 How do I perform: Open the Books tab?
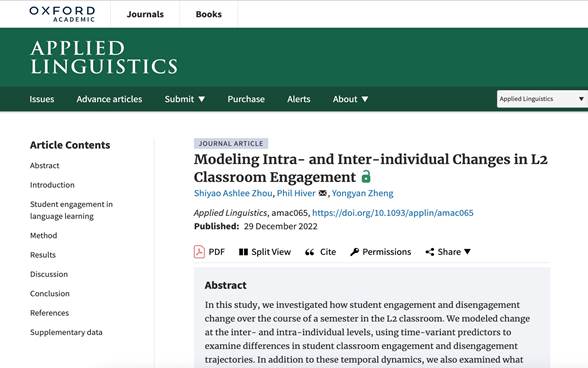point(208,14)
